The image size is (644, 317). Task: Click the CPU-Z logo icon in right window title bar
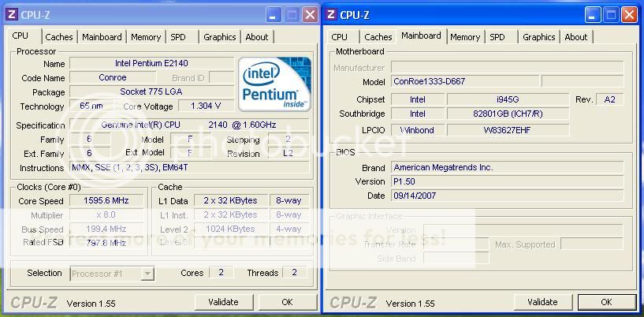pyautogui.click(x=331, y=15)
